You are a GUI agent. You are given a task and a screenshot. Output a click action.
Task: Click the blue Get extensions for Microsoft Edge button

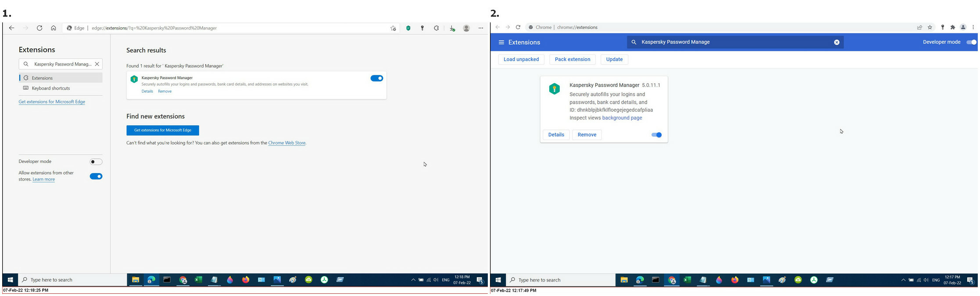[163, 130]
